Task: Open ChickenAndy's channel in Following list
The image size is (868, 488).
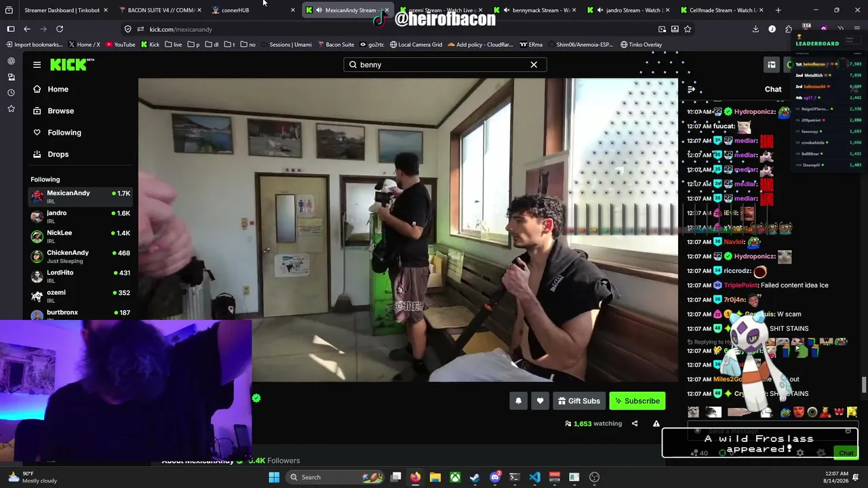Action: 81,256
